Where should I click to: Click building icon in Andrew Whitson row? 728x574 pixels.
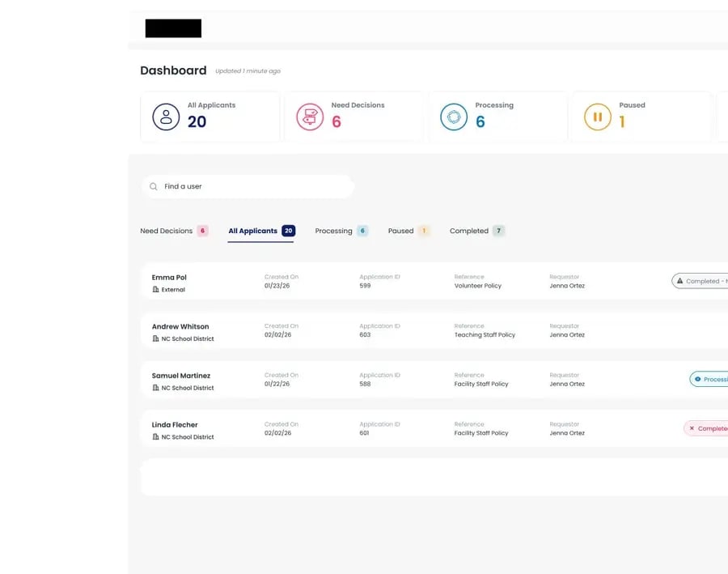(x=155, y=339)
